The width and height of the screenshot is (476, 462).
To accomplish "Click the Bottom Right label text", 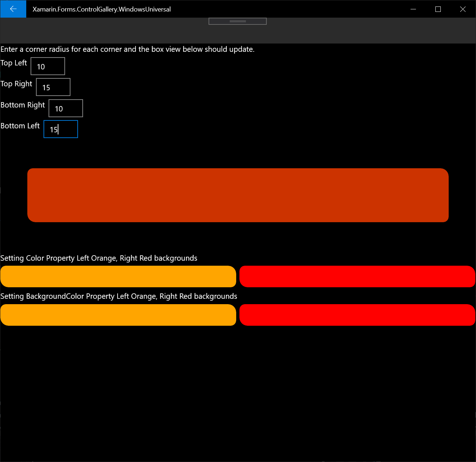I will click(23, 105).
